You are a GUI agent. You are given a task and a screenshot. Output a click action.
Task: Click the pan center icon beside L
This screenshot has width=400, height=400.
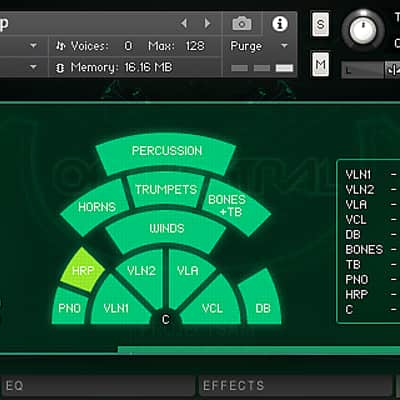coord(393,70)
